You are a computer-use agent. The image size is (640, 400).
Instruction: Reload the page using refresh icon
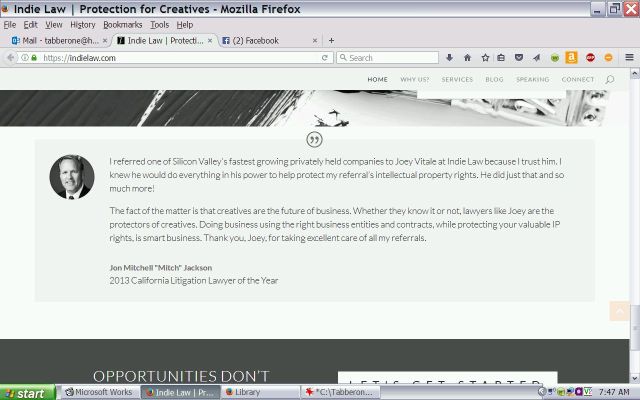pyautogui.click(x=325, y=58)
